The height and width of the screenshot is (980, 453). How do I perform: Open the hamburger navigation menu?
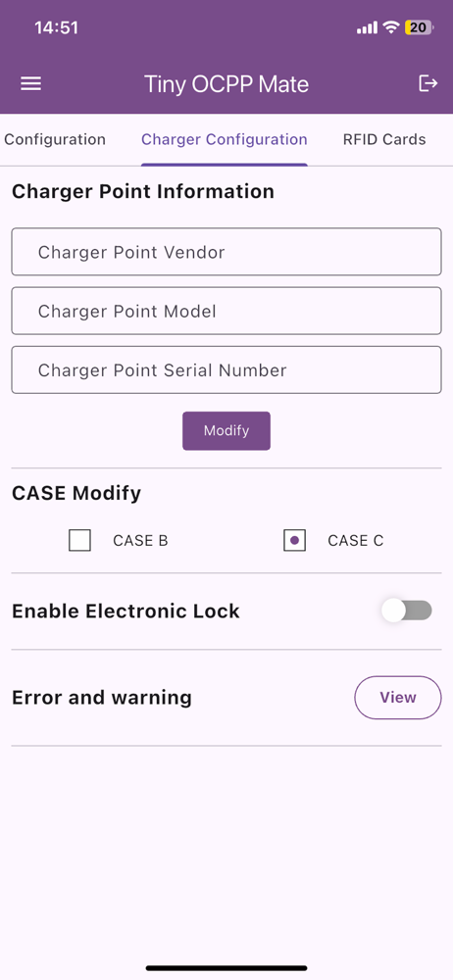coord(30,83)
